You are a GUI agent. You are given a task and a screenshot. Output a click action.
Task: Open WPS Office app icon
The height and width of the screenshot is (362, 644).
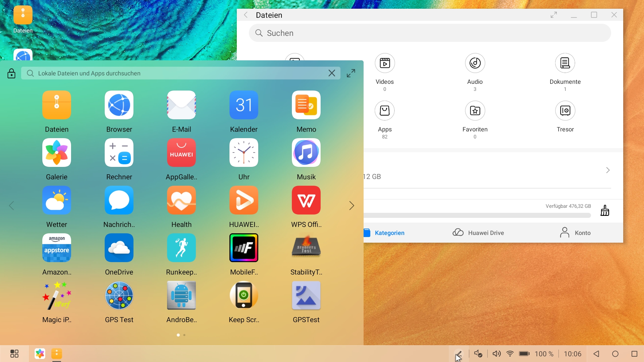pos(306,200)
